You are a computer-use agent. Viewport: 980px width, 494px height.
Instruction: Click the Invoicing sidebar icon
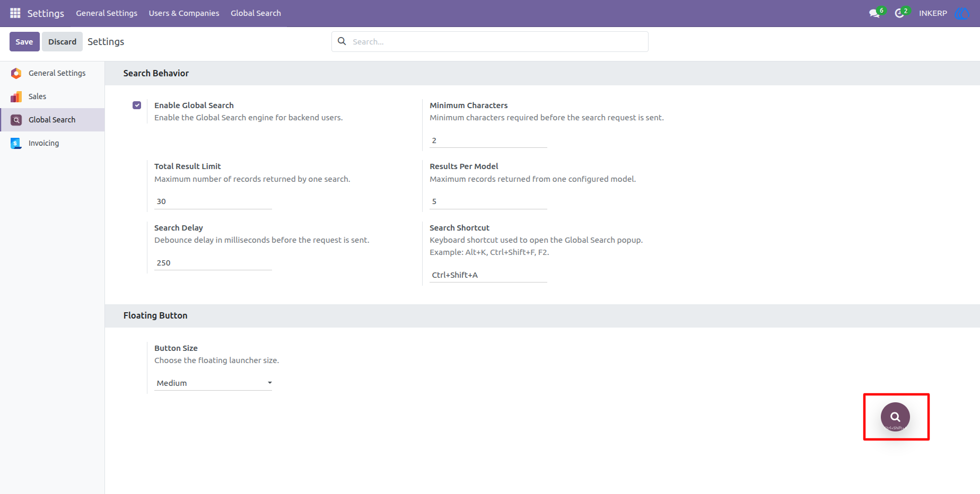pyautogui.click(x=16, y=143)
